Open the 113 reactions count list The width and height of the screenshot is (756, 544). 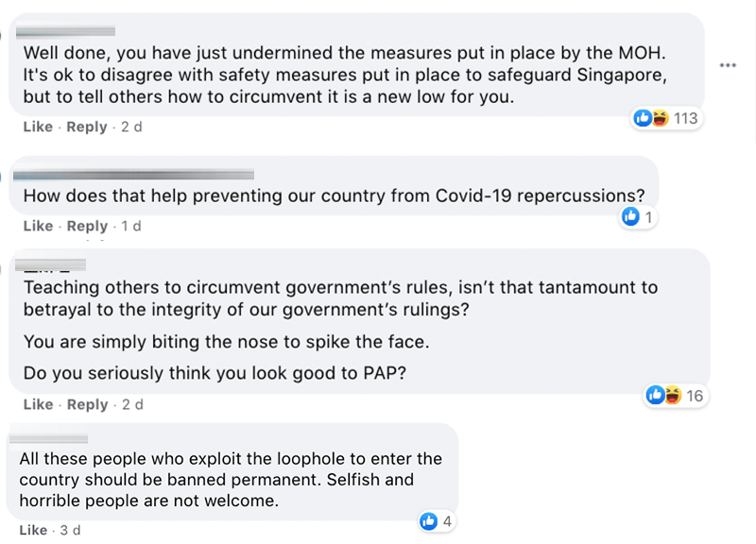(x=685, y=118)
